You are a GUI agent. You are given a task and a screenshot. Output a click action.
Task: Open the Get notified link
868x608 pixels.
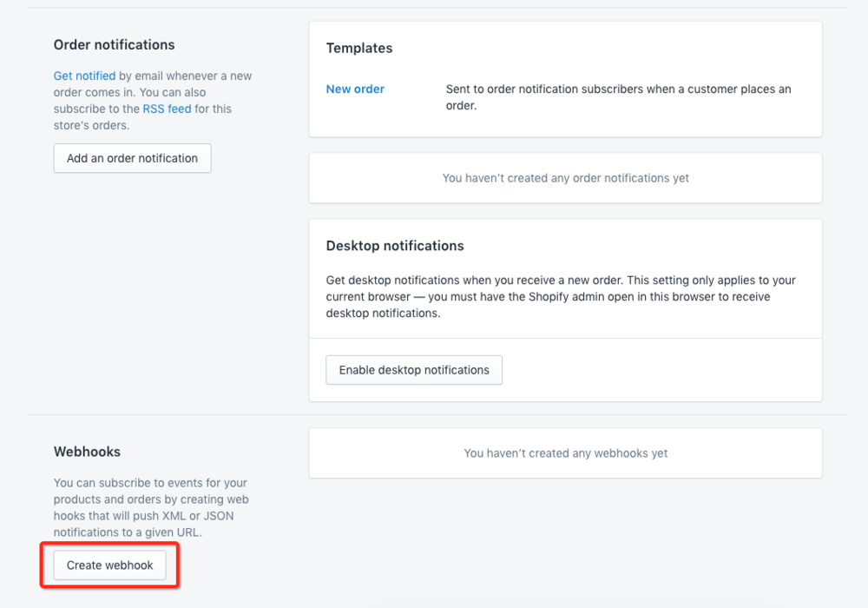pos(85,76)
